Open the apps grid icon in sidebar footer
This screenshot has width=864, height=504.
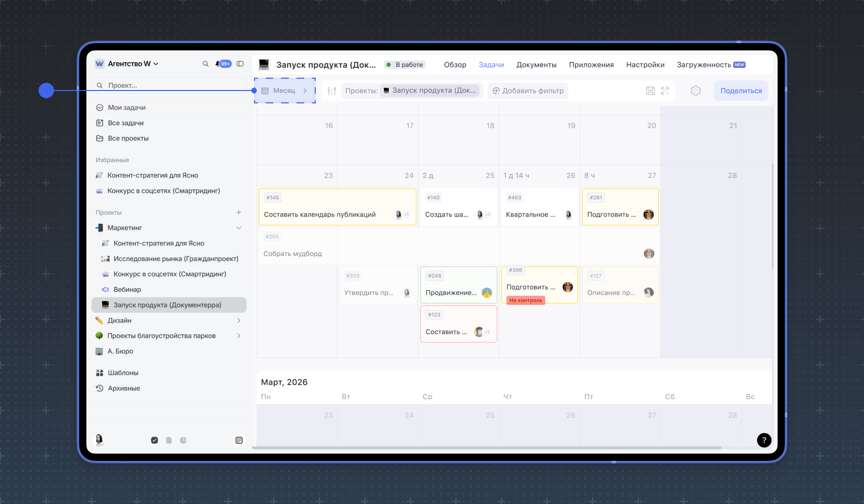(x=239, y=440)
